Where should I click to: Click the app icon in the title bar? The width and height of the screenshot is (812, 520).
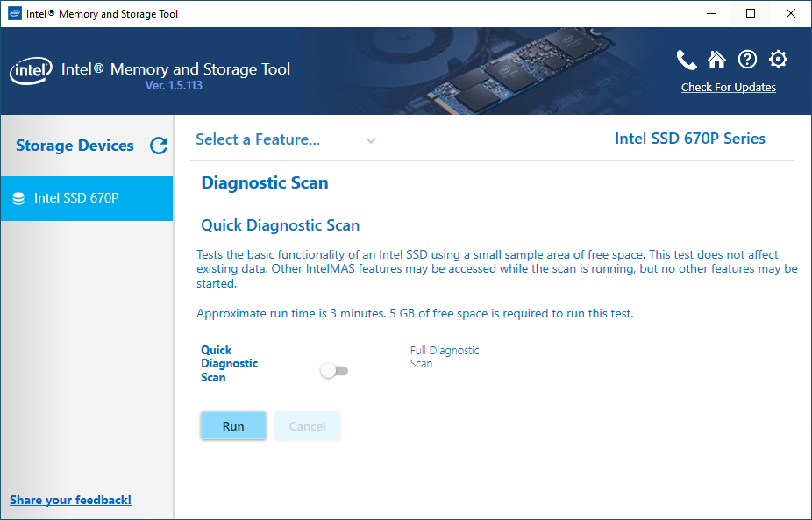pos(15,13)
